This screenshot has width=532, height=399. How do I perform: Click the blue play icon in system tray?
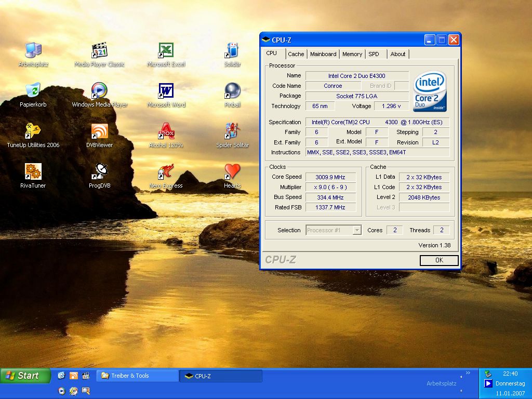pyautogui.click(x=488, y=383)
